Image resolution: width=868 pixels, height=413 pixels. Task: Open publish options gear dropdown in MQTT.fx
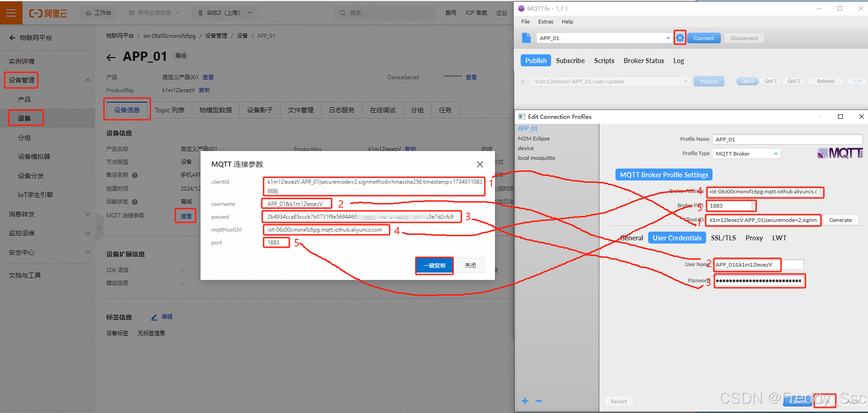point(857,81)
